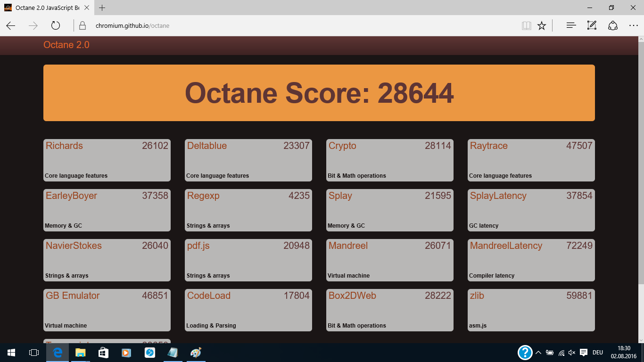Make a web note

point(592,25)
